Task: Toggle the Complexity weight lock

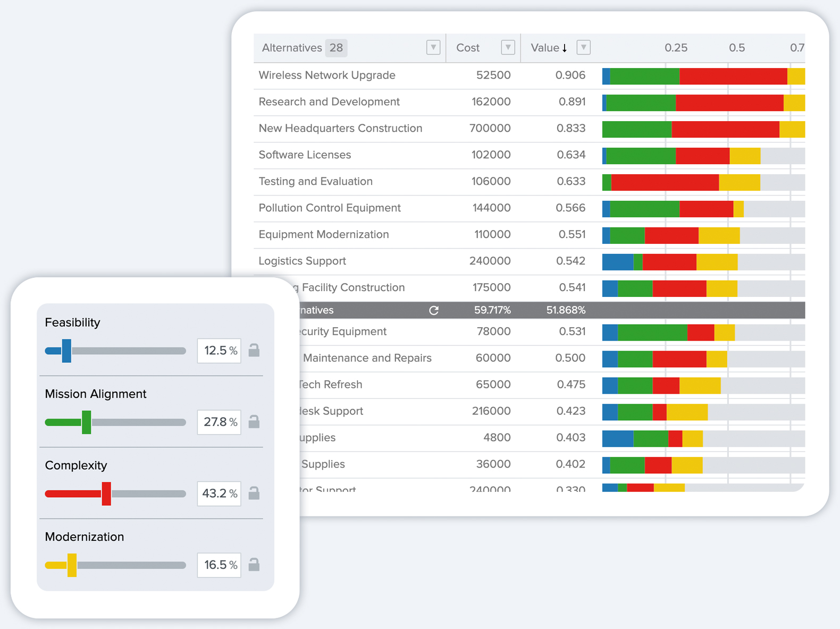Action: pyautogui.click(x=254, y=493)
